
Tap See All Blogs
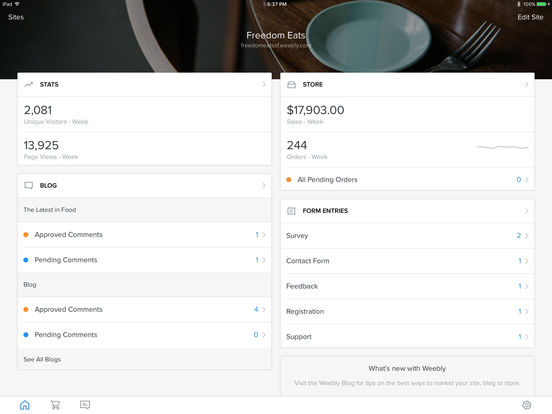coord(42,359)
